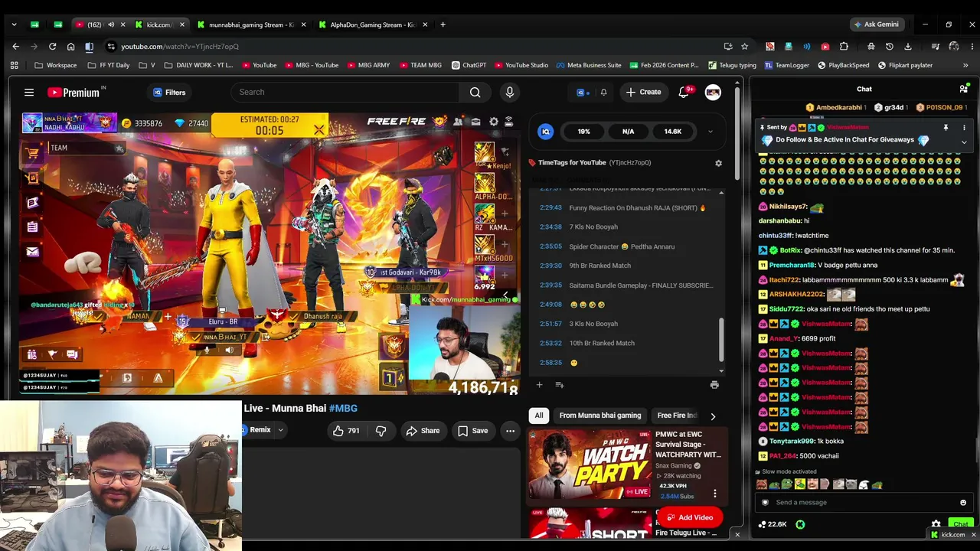
Task: Click the YouTube search input field
Action: pyautogui.click(x=345, y=93)
